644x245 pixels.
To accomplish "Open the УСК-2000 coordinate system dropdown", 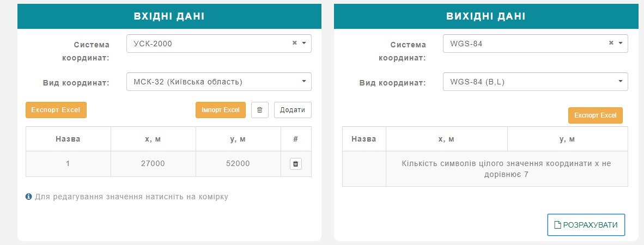I will 219,44.
